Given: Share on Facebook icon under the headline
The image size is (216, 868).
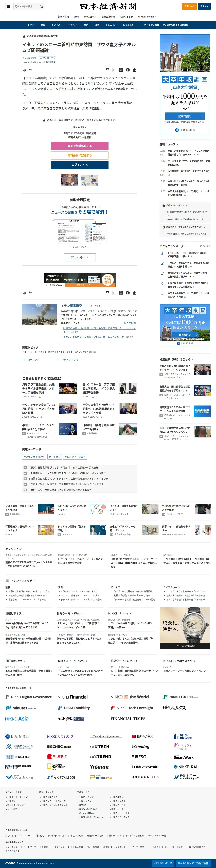Looking at the screenshot, I should click(x=128, y=70).
